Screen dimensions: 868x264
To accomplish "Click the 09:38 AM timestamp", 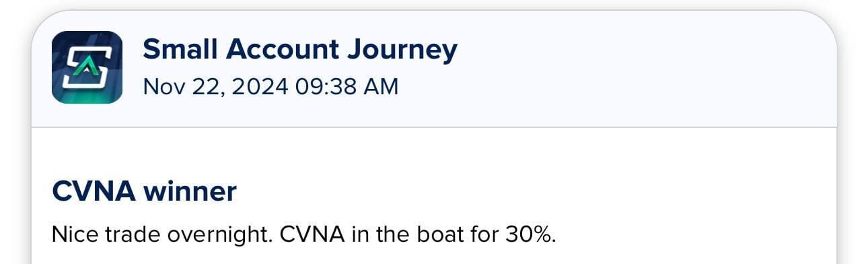I will tap(347, 86).
